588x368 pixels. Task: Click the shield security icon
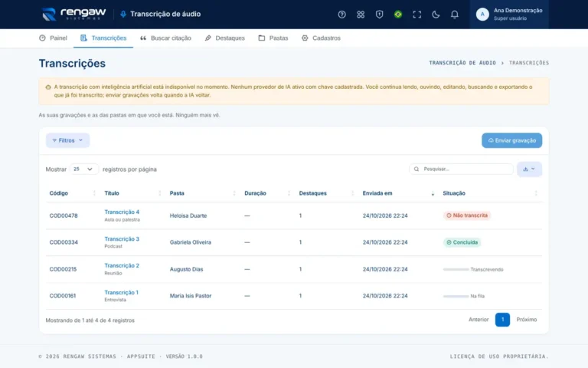point(379,15)
